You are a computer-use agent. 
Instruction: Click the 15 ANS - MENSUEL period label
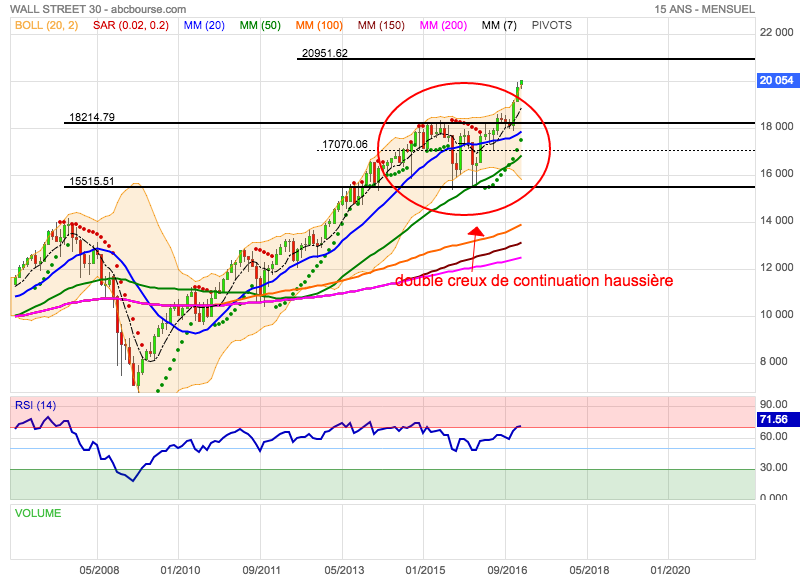click(x=705, y=9)
